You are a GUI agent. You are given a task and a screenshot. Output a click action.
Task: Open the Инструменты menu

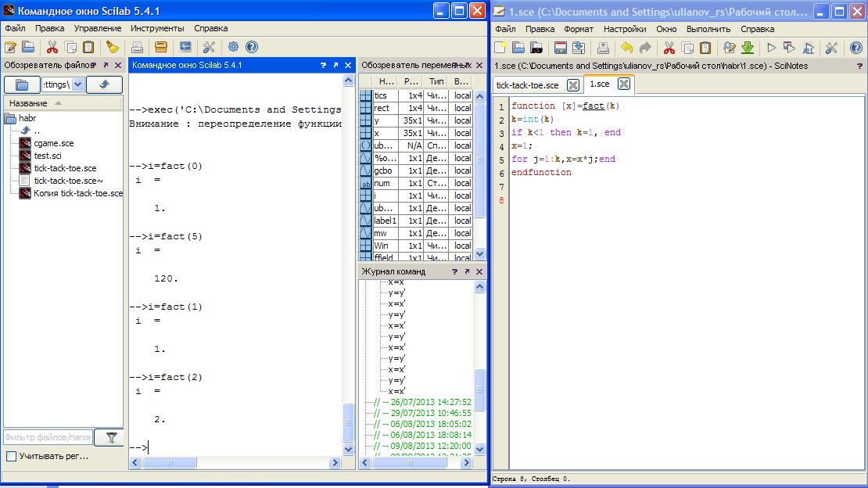pyautogui.click(x=157, y=28)
